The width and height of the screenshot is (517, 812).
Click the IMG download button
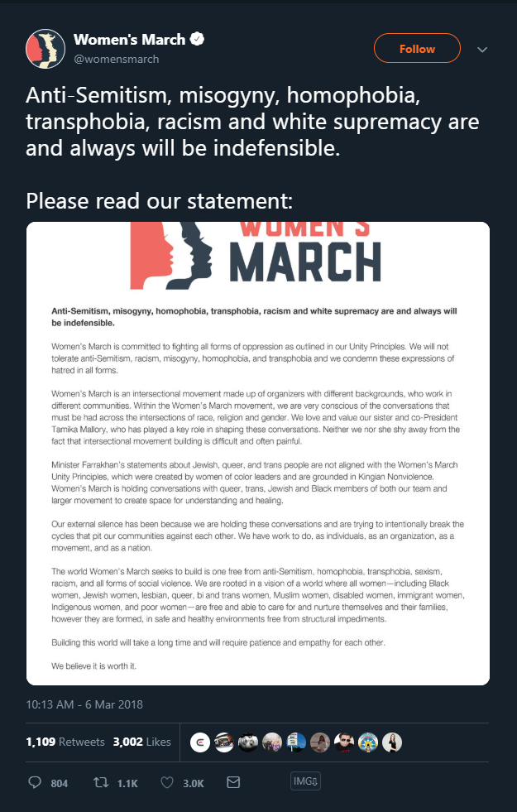click(305, 781)
